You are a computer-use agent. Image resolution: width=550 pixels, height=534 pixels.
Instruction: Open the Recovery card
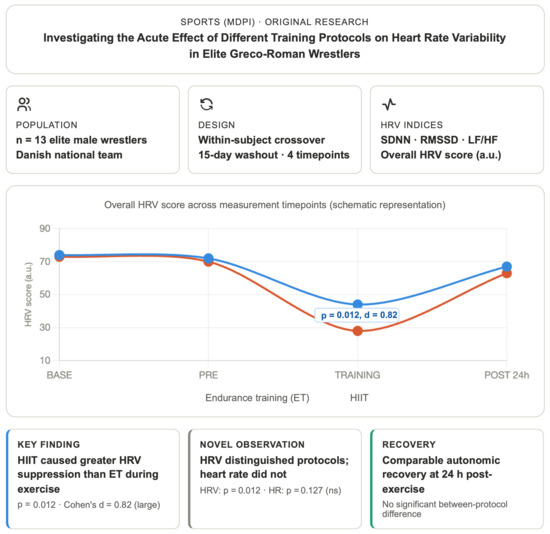tap(457, 479)
